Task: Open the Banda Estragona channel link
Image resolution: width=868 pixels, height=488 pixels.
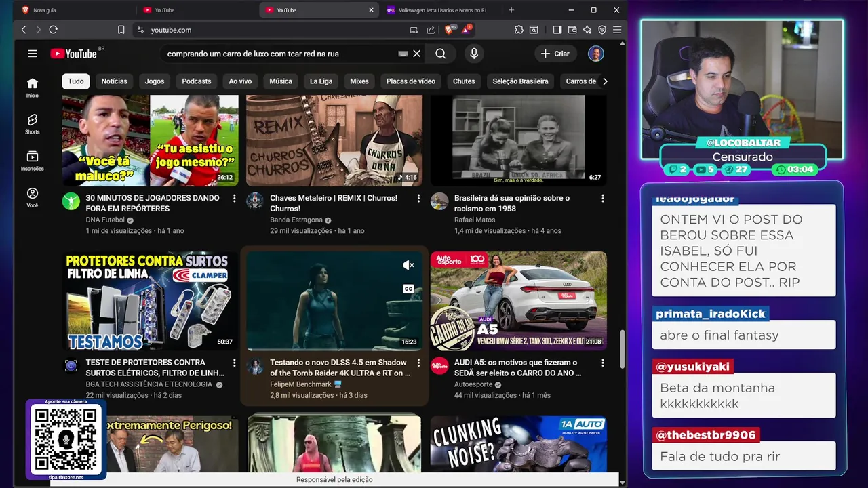Action: (x=296, y=220)
